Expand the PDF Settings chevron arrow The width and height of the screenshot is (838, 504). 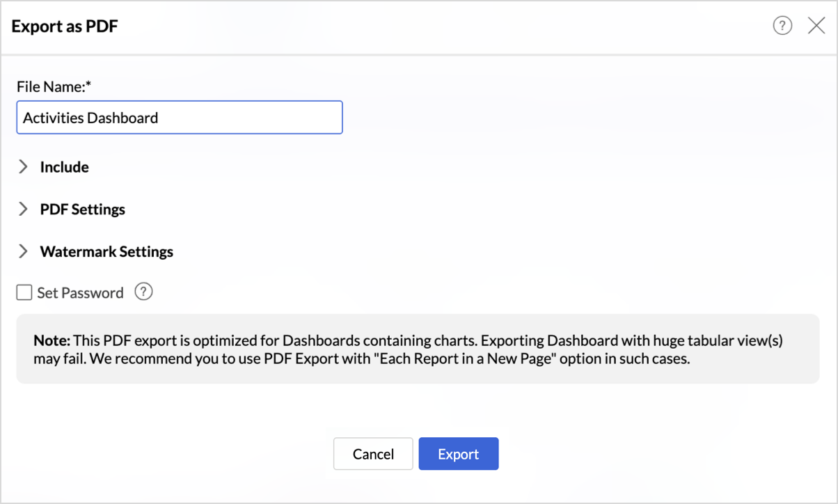24,210
